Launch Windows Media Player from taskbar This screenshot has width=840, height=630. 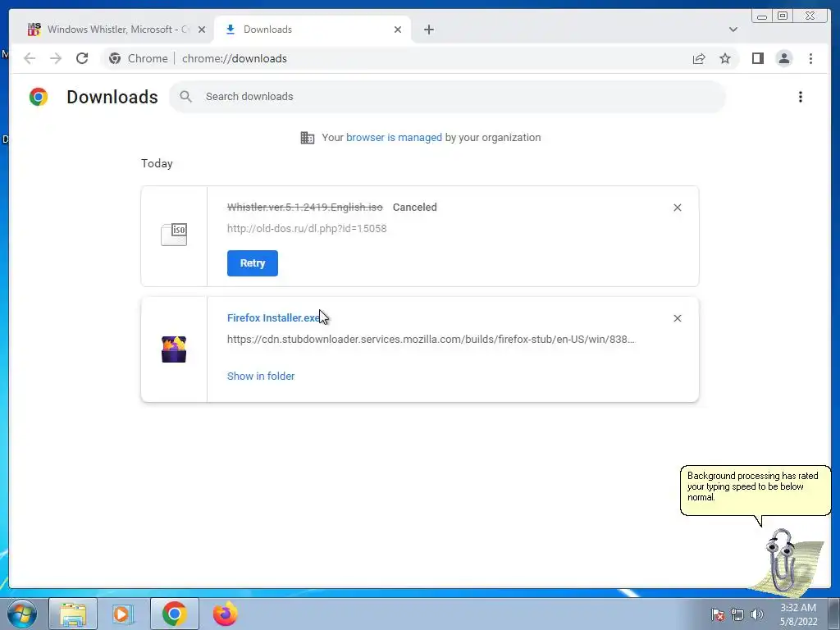click(x=123, y=614)
